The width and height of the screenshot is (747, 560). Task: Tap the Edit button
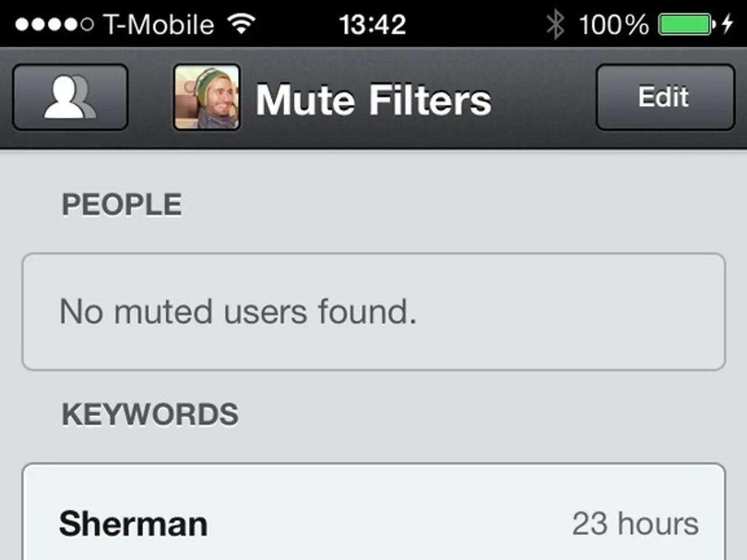coord(664,97)
